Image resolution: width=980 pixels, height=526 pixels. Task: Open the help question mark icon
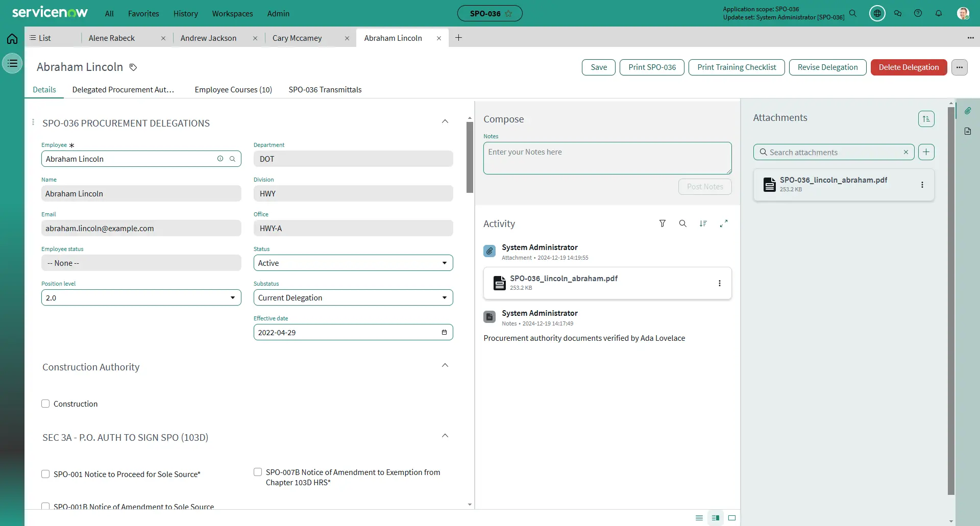[x=918, y=13]
